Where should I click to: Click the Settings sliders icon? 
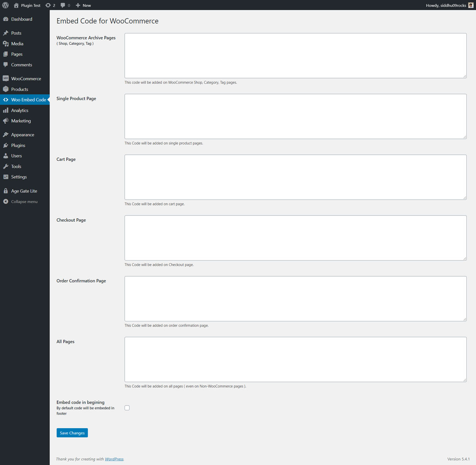click(x=6, y=177)
